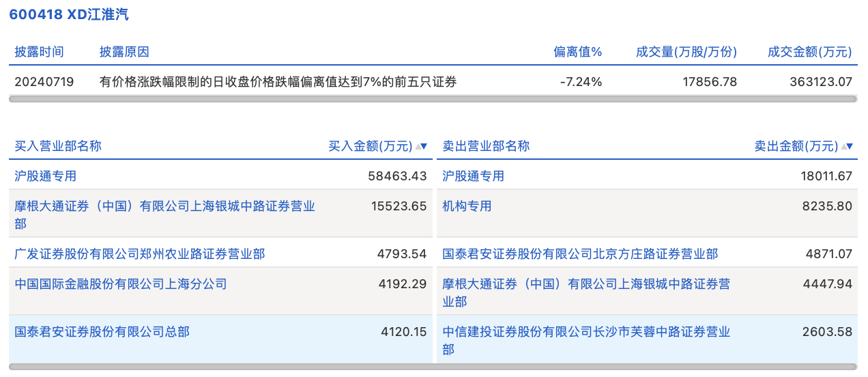Click sort arrows beside 买入金额(万元)
Screen dimensions: 868x377
[x=421, y=146]
